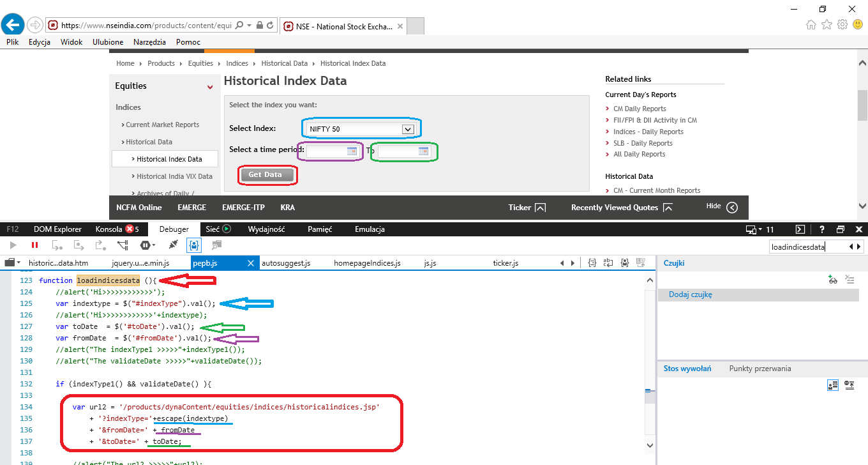
Task: Click the break on new worker icon
Action: [x=123, y=245]
